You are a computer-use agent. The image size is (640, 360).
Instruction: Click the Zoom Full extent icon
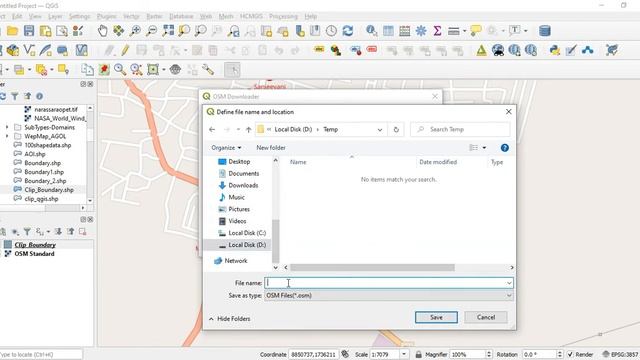168,31
